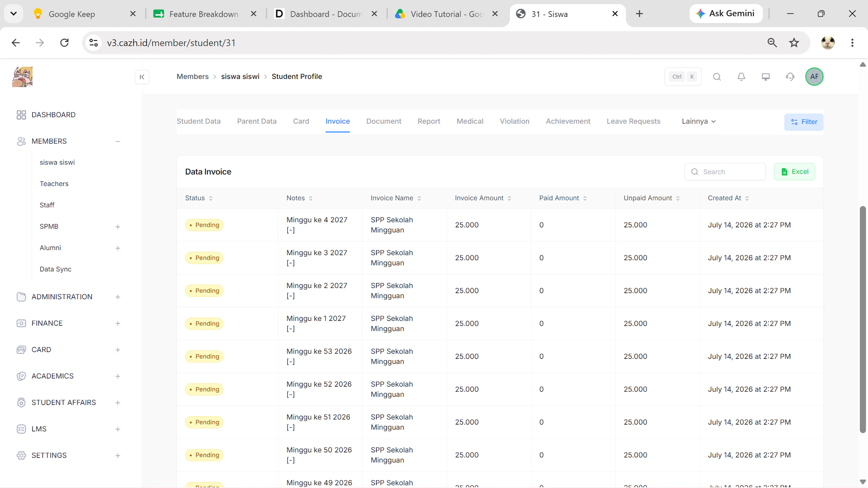Expand the Alumni submenu
The height and width of the screenshot is (488, 868).
pos(118,248)
